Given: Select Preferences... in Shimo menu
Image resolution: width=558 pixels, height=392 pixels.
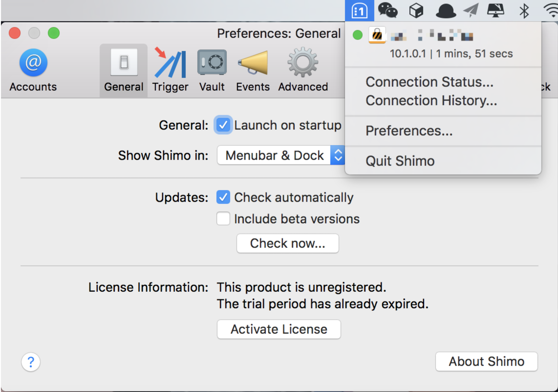Looking at the screenshot, I should click(x=443, y=131).
